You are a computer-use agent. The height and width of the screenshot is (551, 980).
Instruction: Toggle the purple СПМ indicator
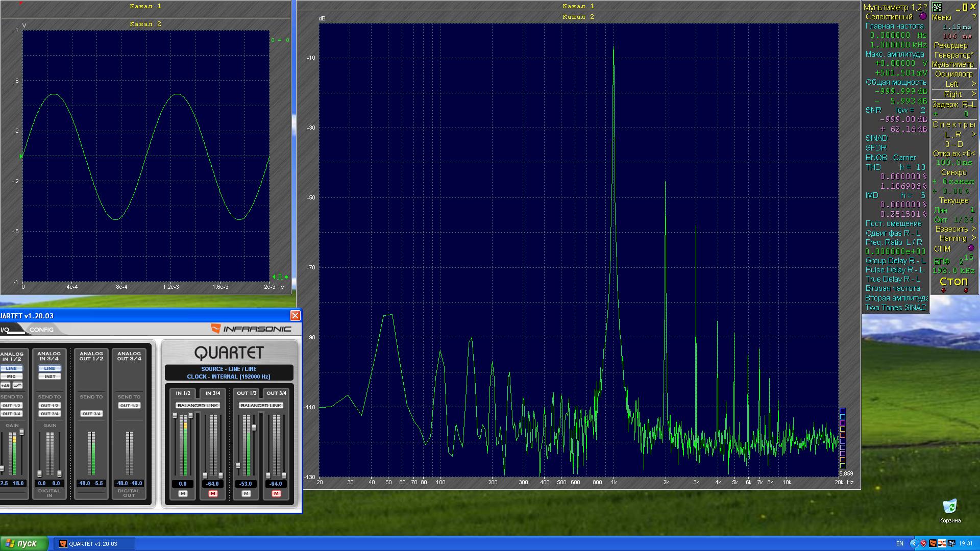(971, 248)
